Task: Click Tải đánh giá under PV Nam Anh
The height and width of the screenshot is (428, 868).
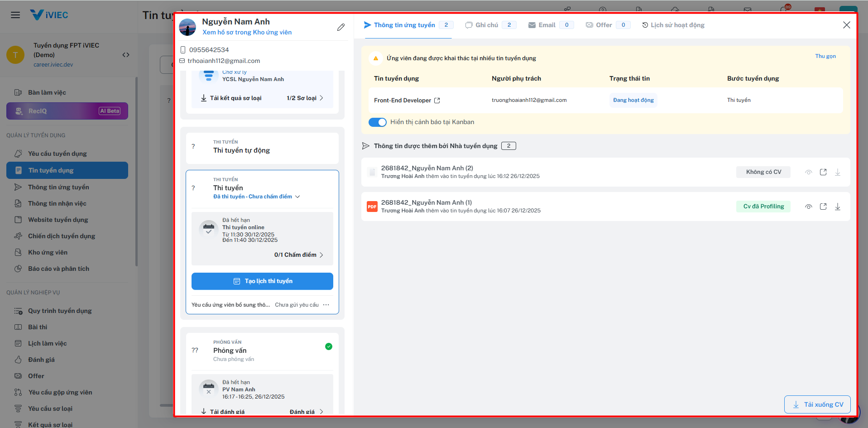Action: tap(223, 412)
